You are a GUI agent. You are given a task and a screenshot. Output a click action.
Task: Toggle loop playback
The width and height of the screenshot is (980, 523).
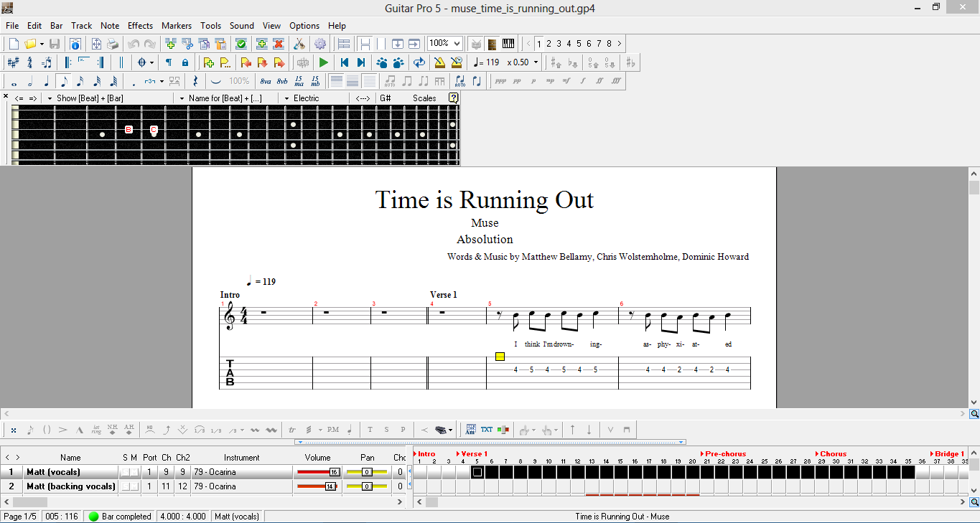(x=419, y=62)
